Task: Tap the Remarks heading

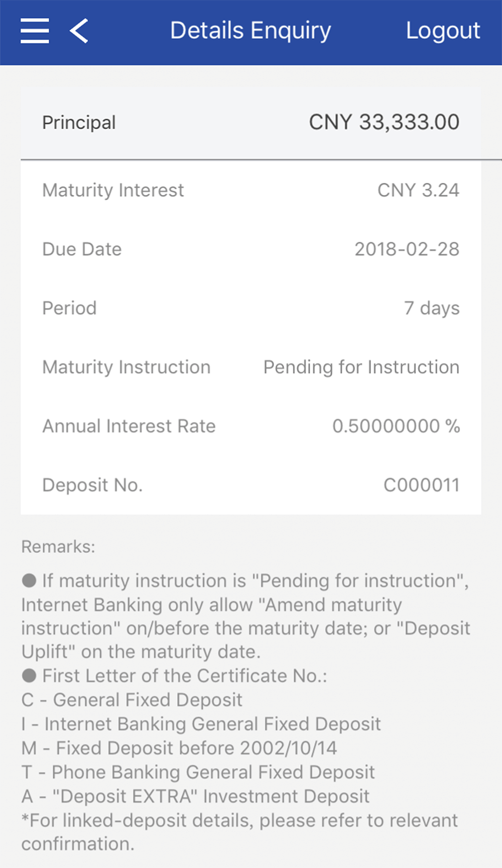Action: coord(58,547)
